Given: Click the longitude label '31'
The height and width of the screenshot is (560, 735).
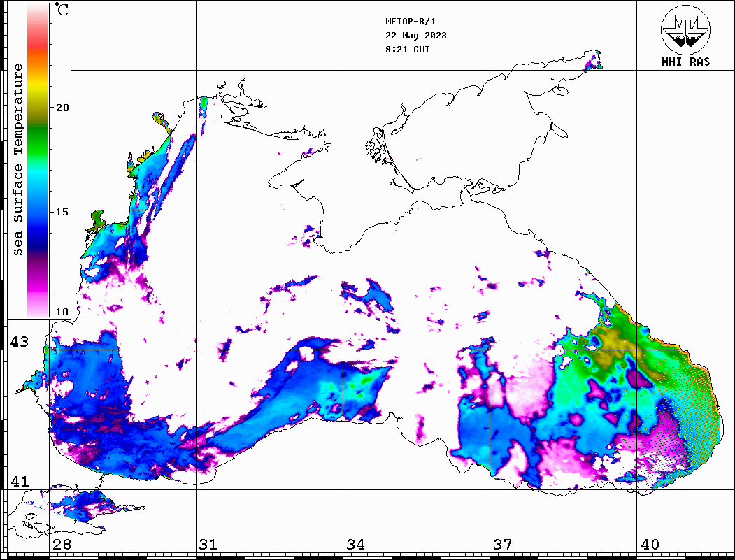Looking at the screenshot, I should (x=208, y=544).
